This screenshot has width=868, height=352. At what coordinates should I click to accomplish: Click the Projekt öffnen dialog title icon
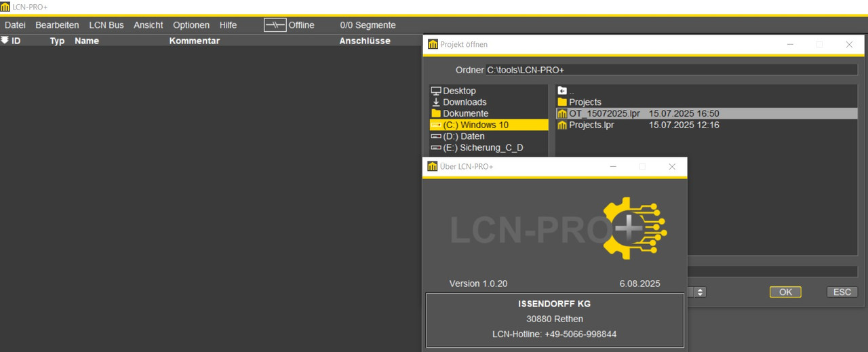tap(433, 44)
